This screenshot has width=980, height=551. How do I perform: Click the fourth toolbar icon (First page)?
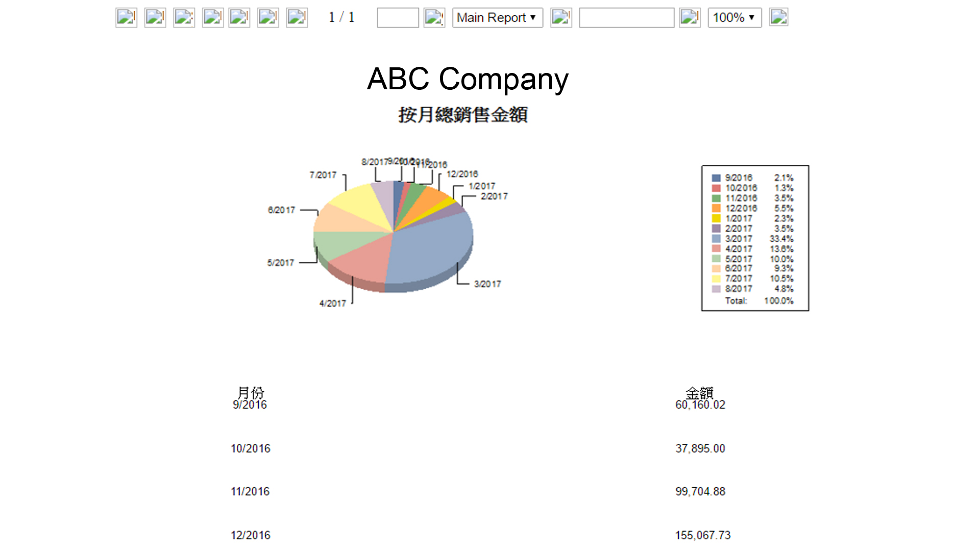(x=212, y=17)
